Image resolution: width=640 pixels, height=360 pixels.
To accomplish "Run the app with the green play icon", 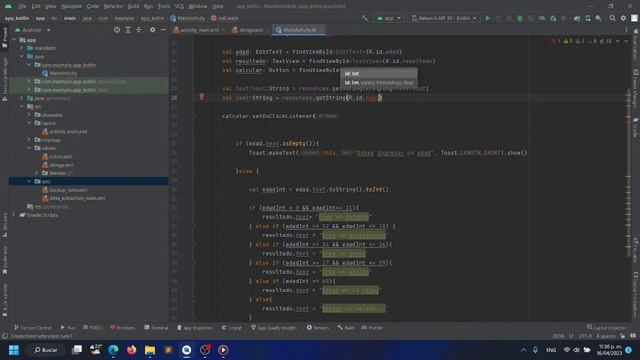I will 488,18.
